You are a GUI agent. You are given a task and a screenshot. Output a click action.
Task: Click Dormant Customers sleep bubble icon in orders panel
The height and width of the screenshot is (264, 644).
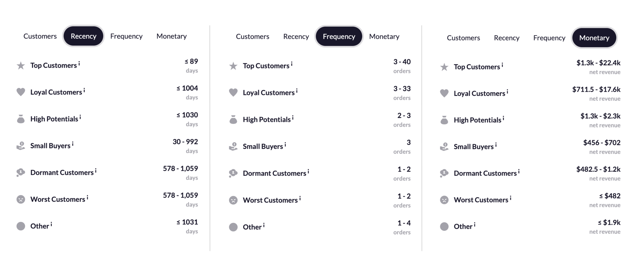(233, 173)
